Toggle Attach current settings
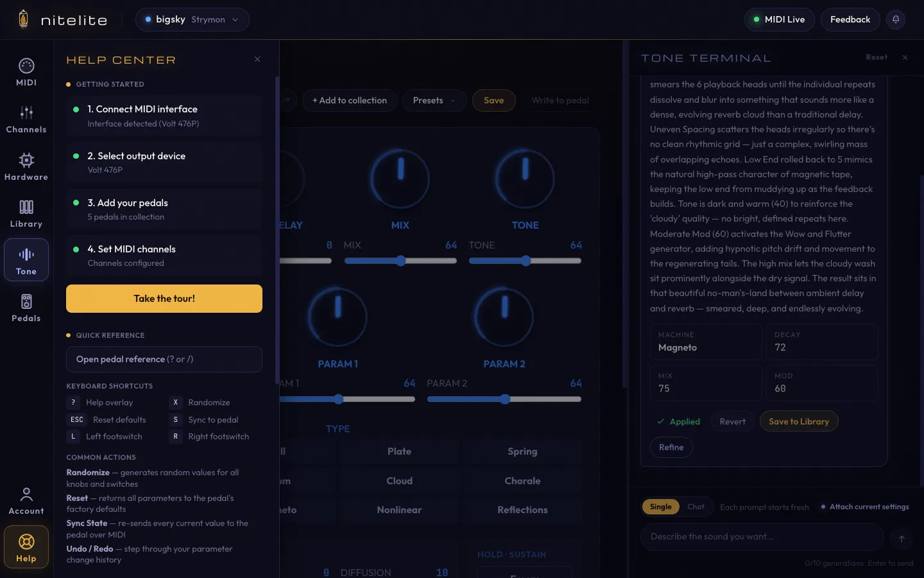 tap(865, 507)
